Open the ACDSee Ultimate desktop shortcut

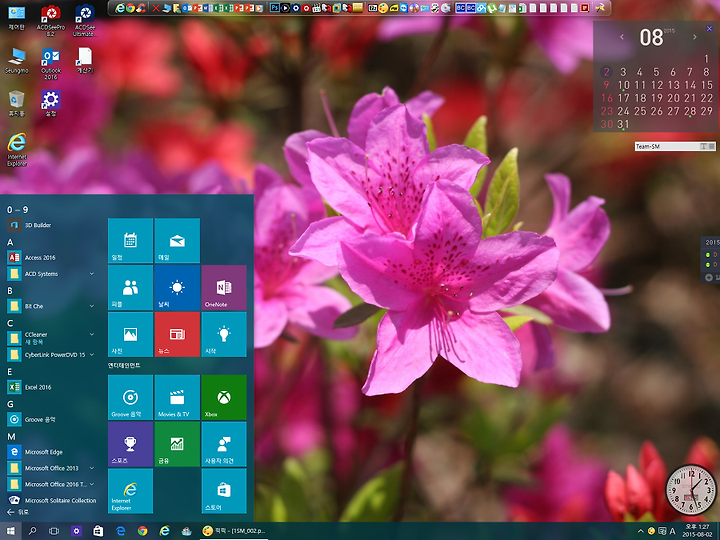(84, 20)
